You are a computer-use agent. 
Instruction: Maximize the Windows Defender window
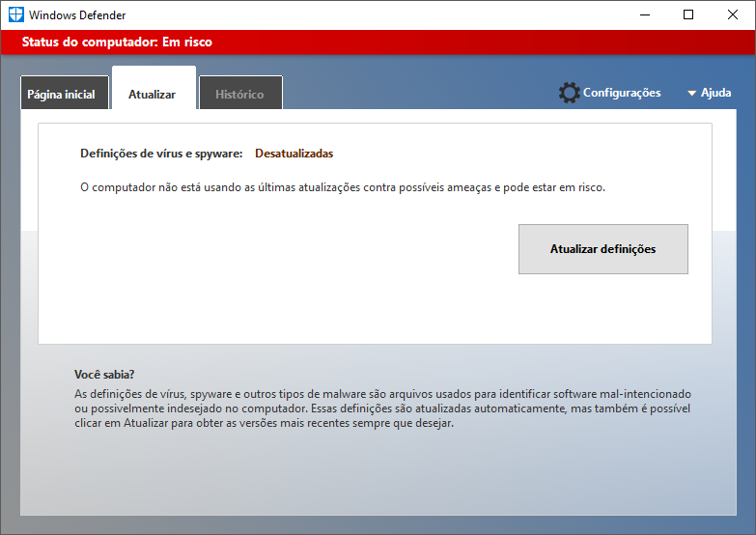[688, 14]
